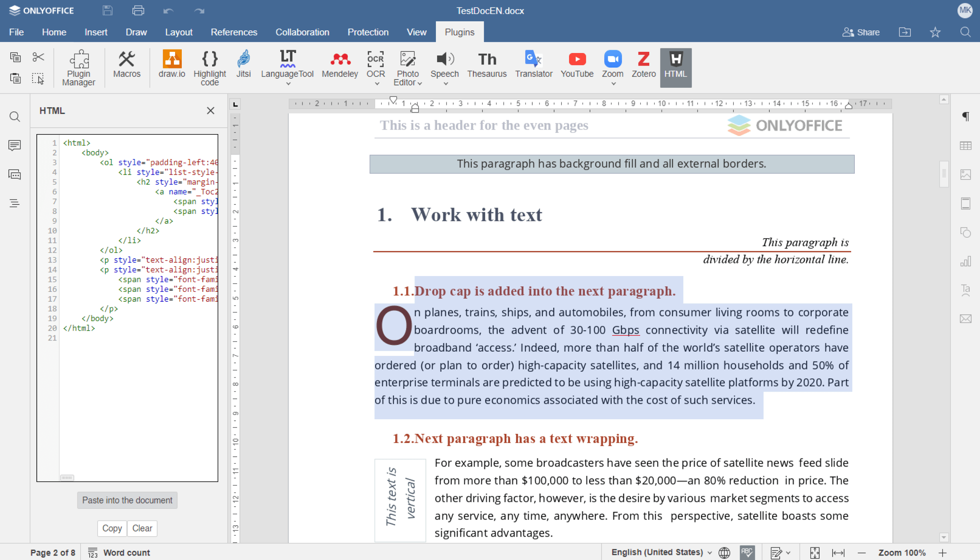The height and width of the screenshot is (560, 980).
Task: Open the YouTube plugin
Action: [x=577, y=64]
